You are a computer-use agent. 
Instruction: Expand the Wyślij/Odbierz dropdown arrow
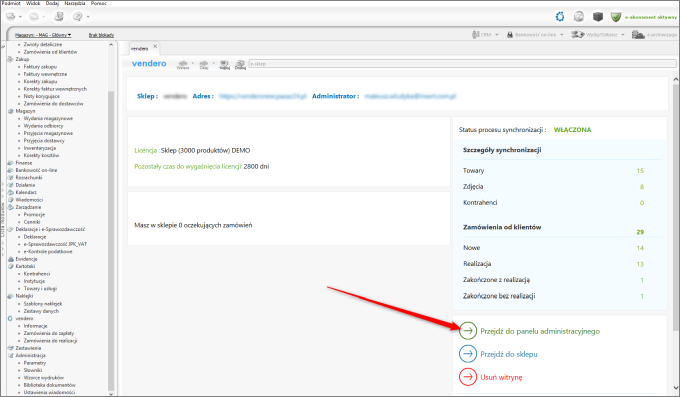[623, 35]
